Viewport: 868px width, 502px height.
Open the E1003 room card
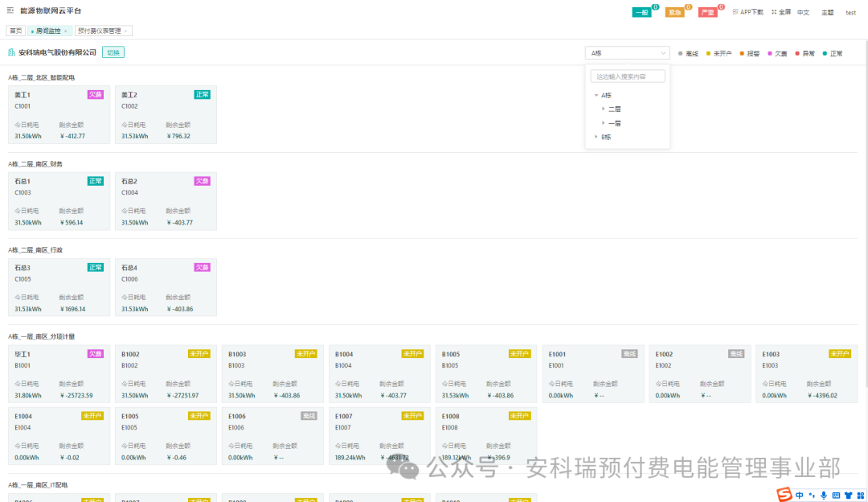(807, 374)
